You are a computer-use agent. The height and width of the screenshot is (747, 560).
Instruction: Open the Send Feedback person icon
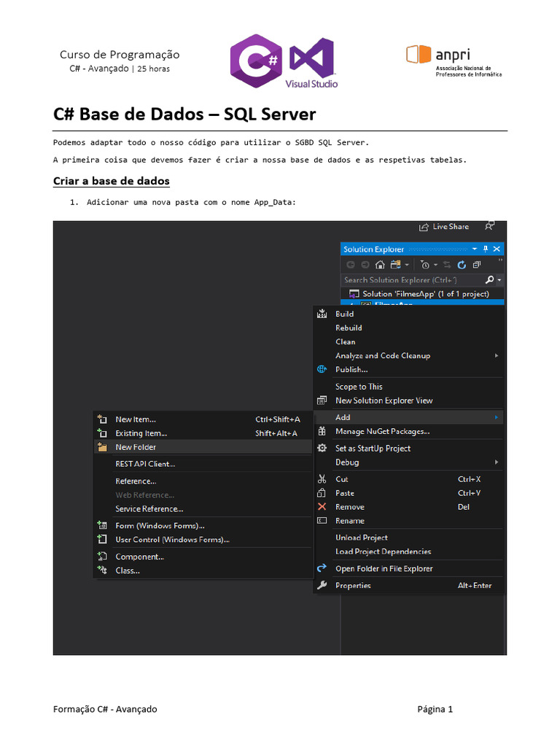(489, 226)
